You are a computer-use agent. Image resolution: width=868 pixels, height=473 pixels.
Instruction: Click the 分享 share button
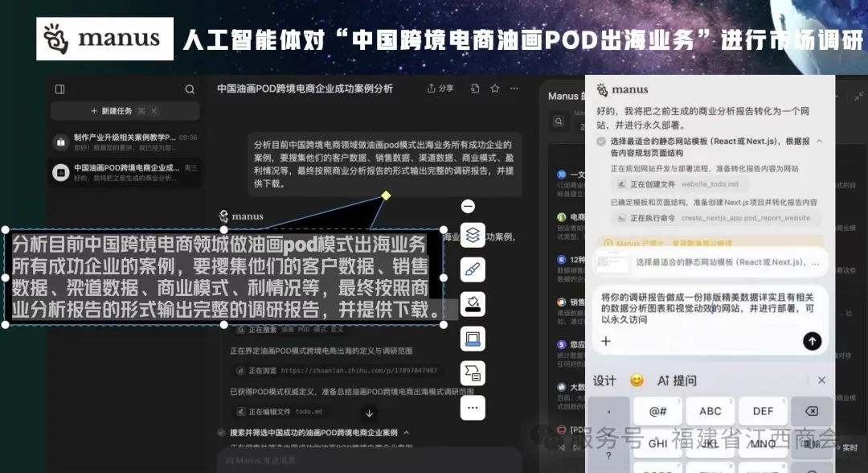point(440,88)
